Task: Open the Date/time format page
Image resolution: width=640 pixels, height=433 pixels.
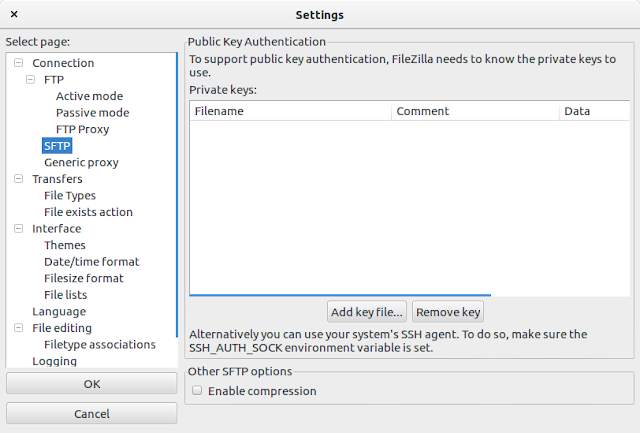Action: point(91,262)
